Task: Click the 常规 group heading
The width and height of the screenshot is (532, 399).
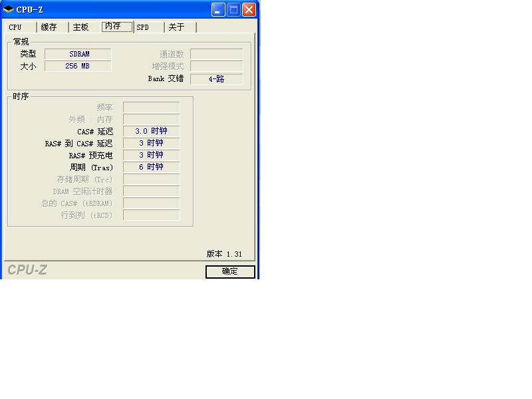Action: [21, 42]
